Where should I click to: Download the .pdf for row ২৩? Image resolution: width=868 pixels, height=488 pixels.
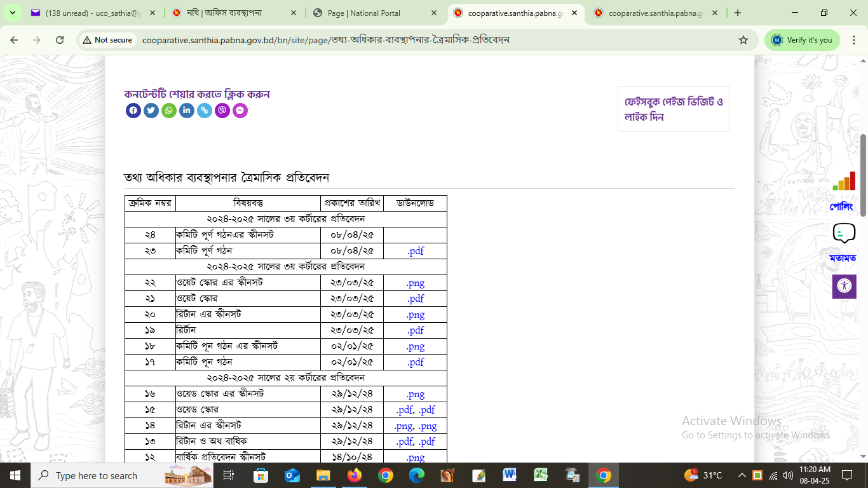pos(416,251)
